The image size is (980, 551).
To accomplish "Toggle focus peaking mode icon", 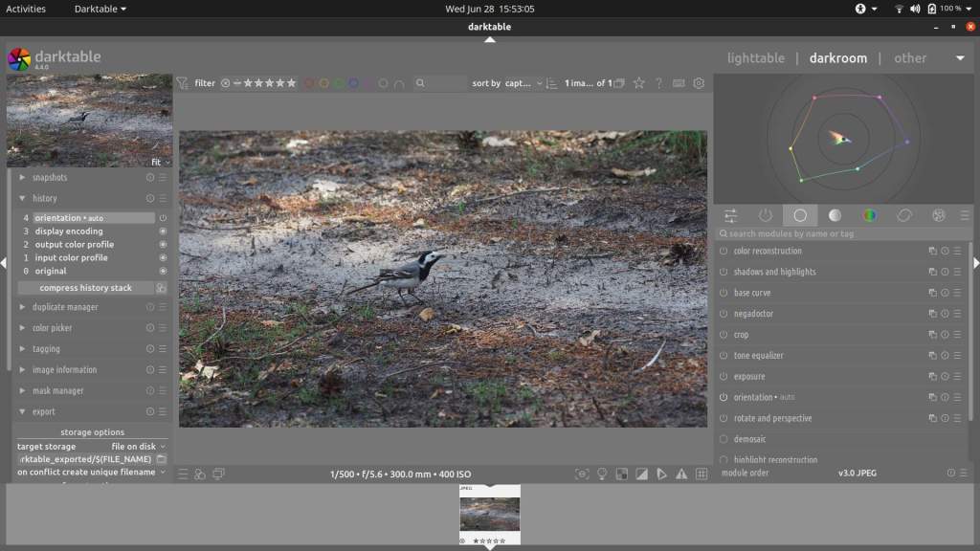I will click(x=582, y=474).
